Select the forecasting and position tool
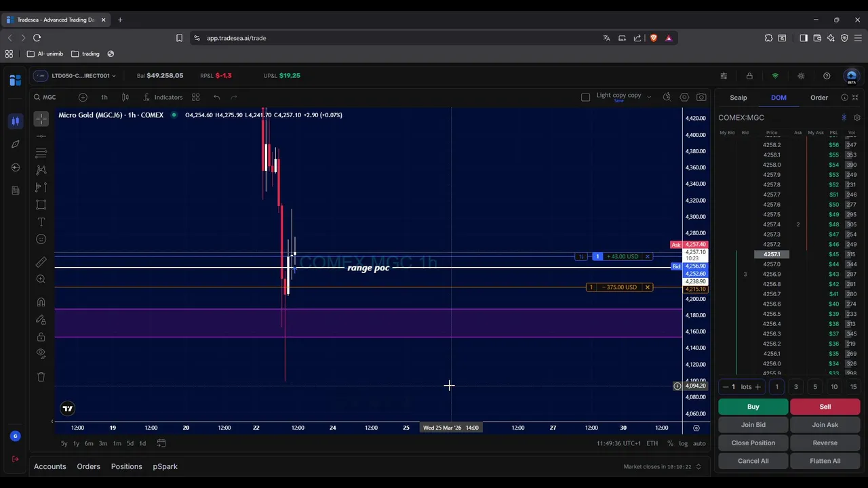Image resolution: width=868 pixels, height=488 pixels. 41,187
